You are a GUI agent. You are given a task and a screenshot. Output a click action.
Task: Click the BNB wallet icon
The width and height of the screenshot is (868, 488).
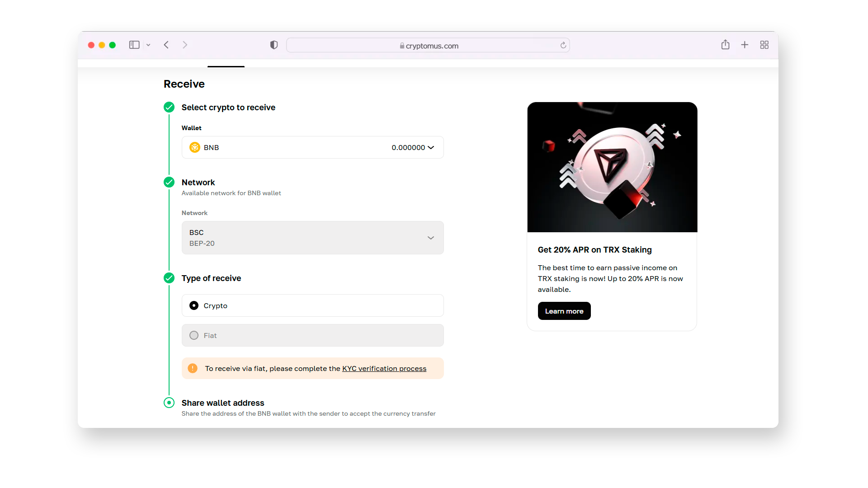pyautogui.click(x=194, y=147)
